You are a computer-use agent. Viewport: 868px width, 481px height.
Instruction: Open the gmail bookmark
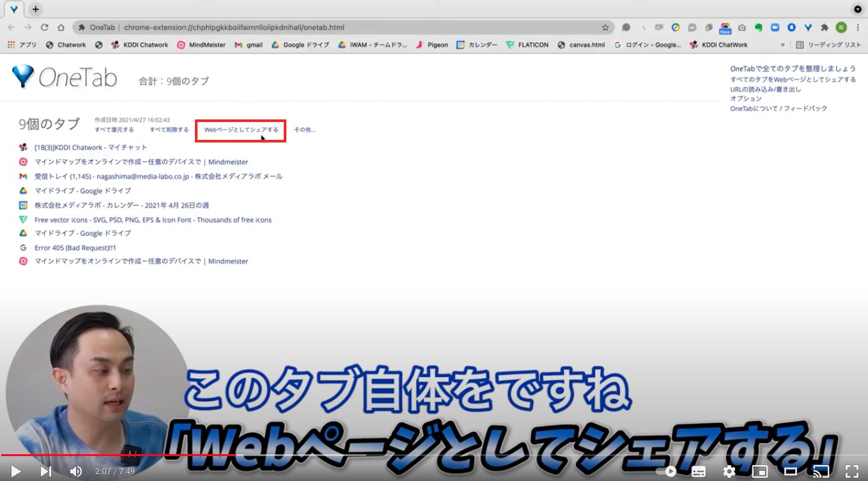click(x=249, y=45)
